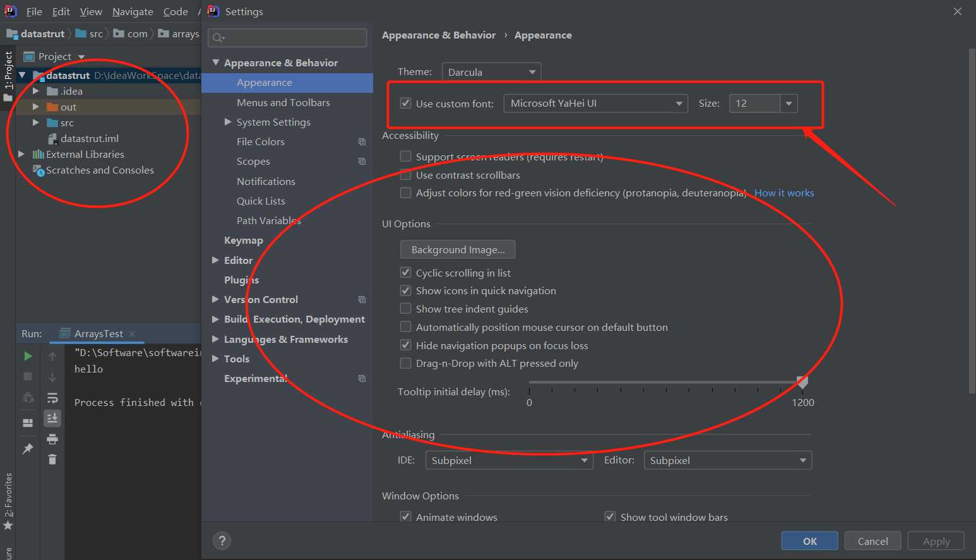Expand System Settings node
976x560 pixels.
pos(228,122)
